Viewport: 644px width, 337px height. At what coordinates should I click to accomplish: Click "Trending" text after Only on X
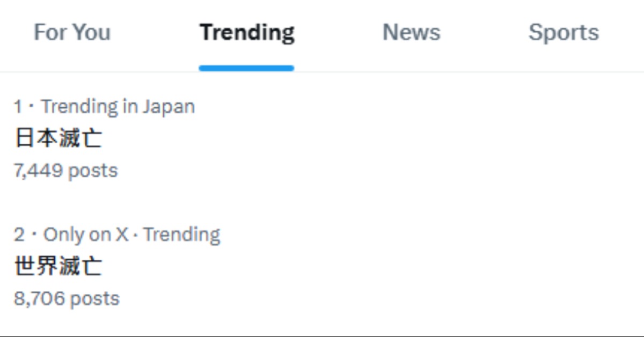[x=181, y=235]
